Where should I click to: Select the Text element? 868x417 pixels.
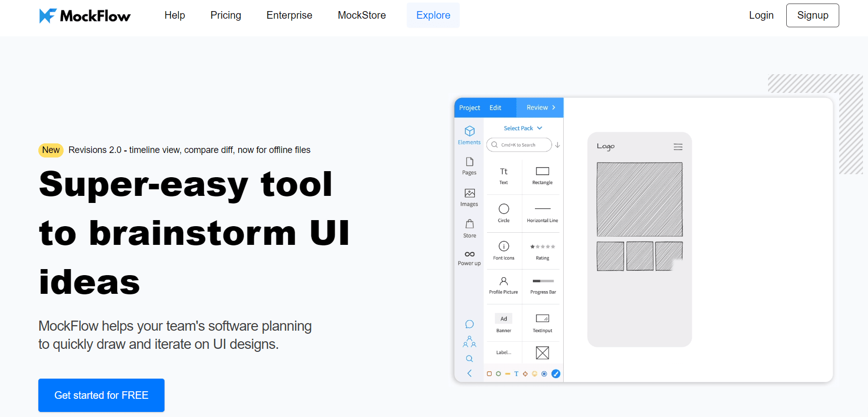[x=504, y=176]
